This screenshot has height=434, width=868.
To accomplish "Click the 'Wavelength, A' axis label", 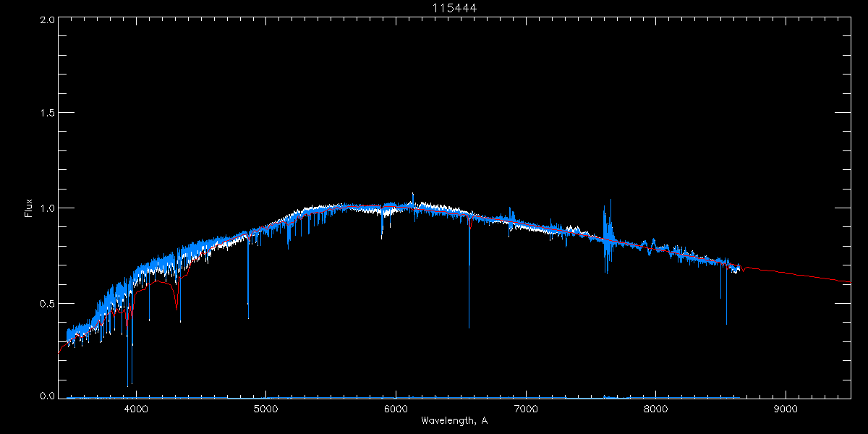I will [x=454, y=421].
